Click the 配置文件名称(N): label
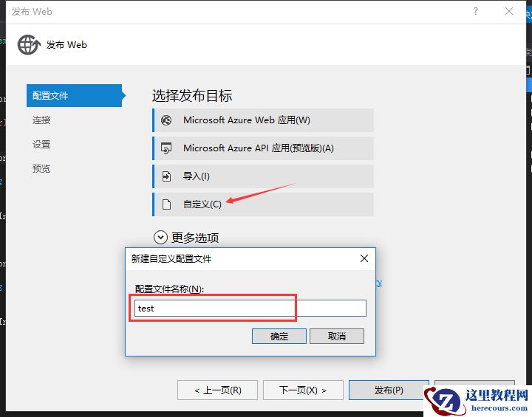Viewport: 532px width, 417px height. pyautogui.click(x=169, y=289)
